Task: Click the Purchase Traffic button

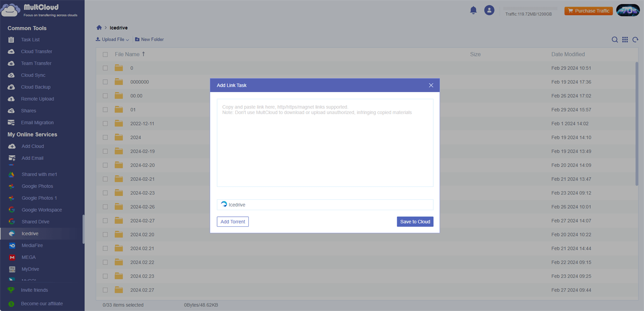Action: [x=589, y=11]
